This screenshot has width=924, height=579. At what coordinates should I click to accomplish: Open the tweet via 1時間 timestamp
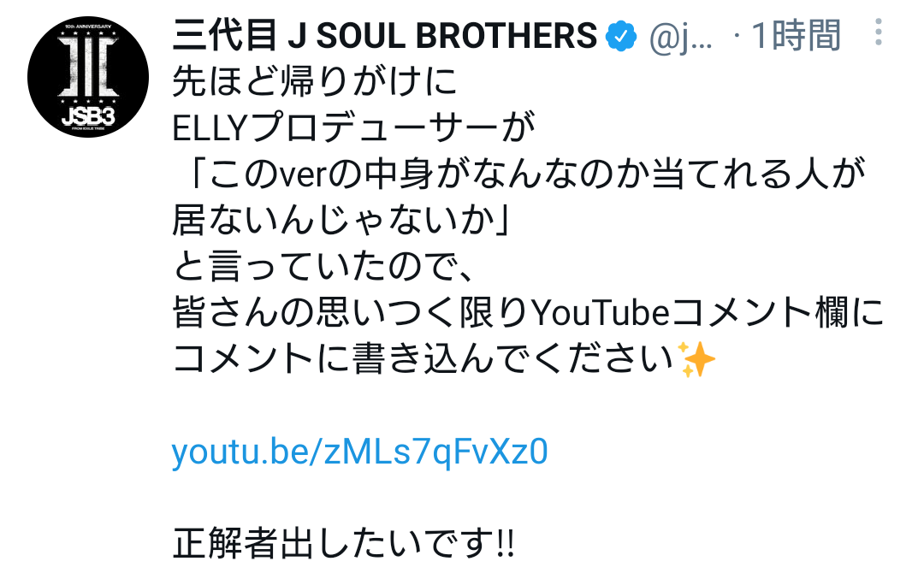[x=796, y=35]
